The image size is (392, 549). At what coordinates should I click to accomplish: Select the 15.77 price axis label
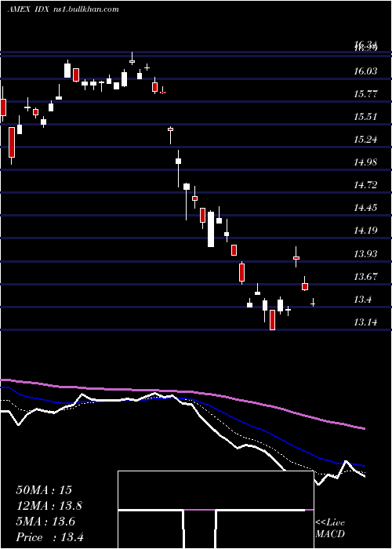365,94
